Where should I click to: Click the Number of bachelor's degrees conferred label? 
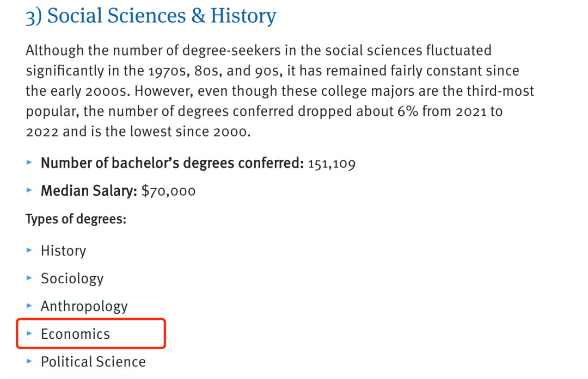pyautogui.click(x=172, y=163)
